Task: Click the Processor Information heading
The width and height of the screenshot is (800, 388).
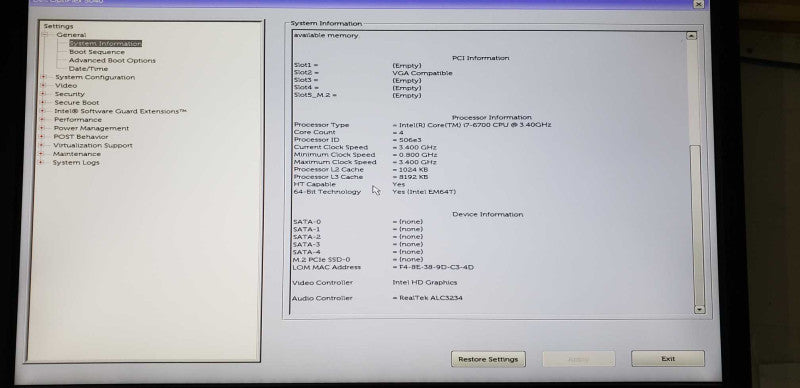Action: 492,117
